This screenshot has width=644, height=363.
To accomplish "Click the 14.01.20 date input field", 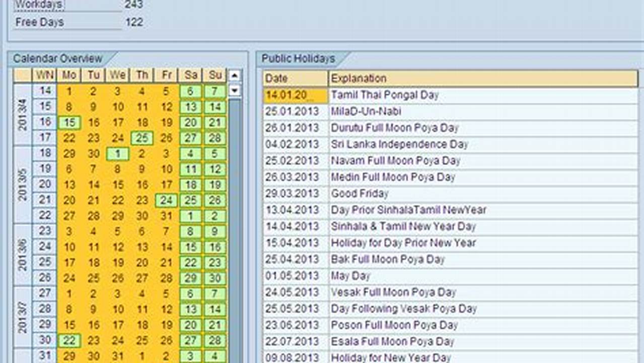I will [x=294, y=94].
